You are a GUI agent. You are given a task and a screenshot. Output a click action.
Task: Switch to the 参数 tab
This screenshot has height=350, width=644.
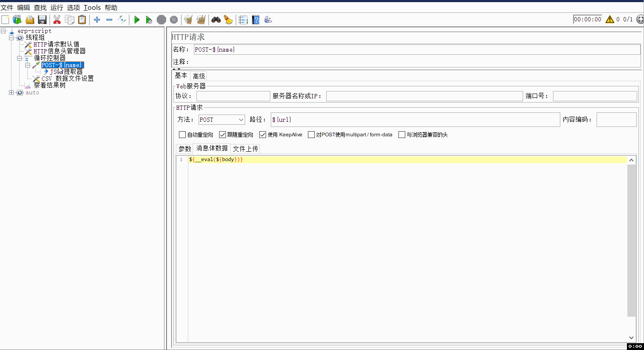(185, 149)
